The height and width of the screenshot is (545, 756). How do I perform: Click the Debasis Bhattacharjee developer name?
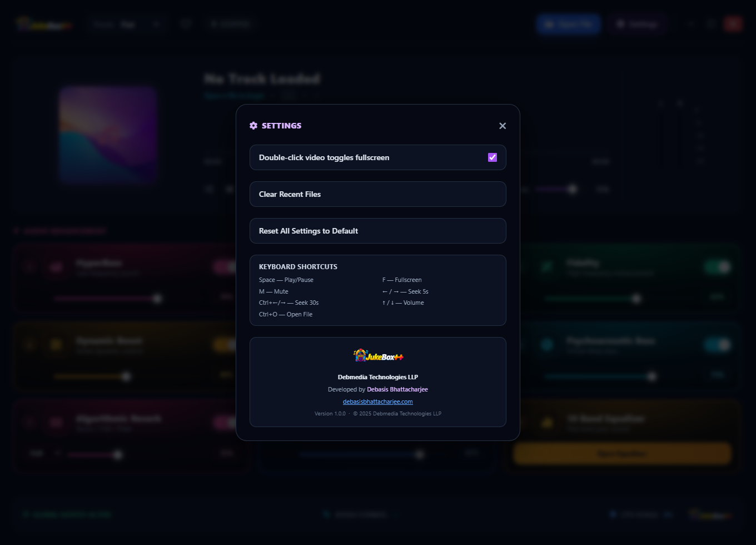click(x=397, y=389)
